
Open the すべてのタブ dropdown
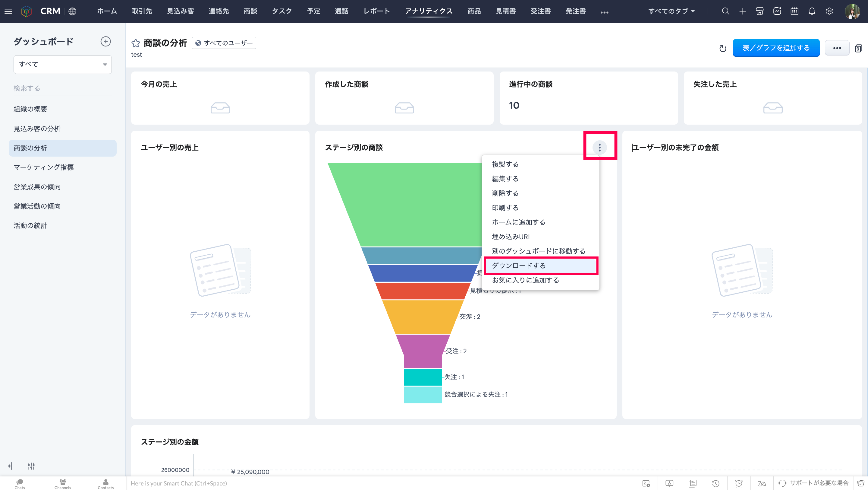point(671,11)
